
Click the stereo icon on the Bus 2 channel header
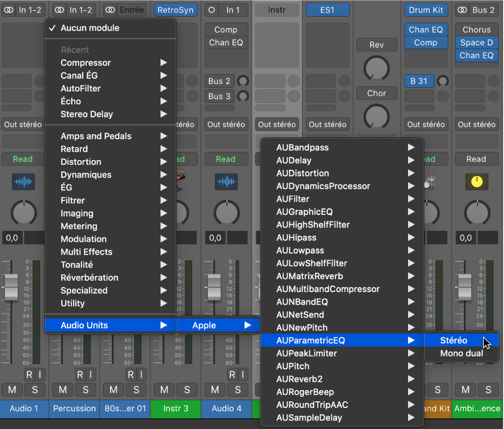click(x=463, y=10)
